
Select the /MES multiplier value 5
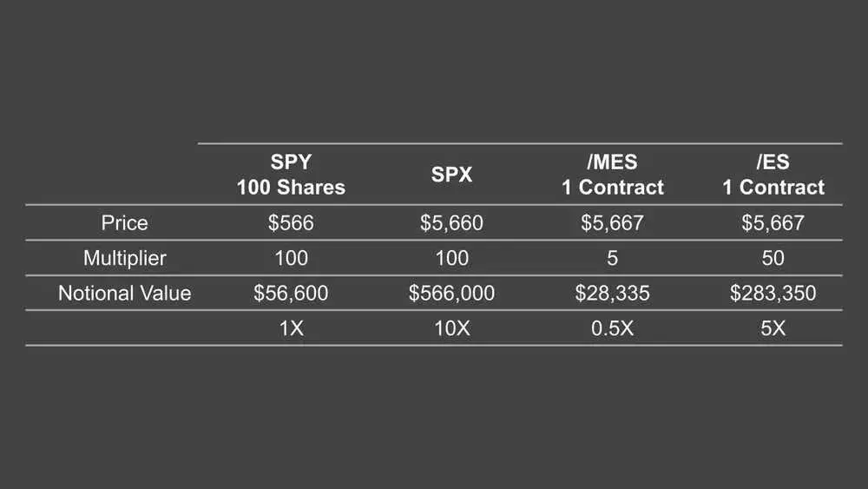tap(612, 258)
